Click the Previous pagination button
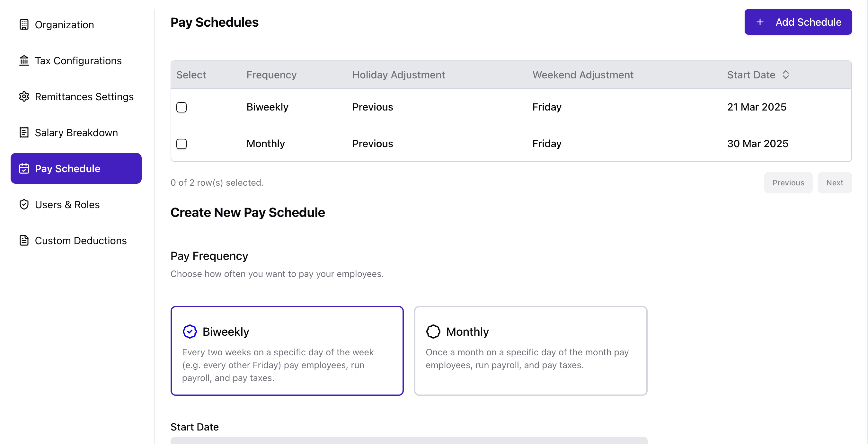This screenshot has width=868, height=444. tap(788, 182)
